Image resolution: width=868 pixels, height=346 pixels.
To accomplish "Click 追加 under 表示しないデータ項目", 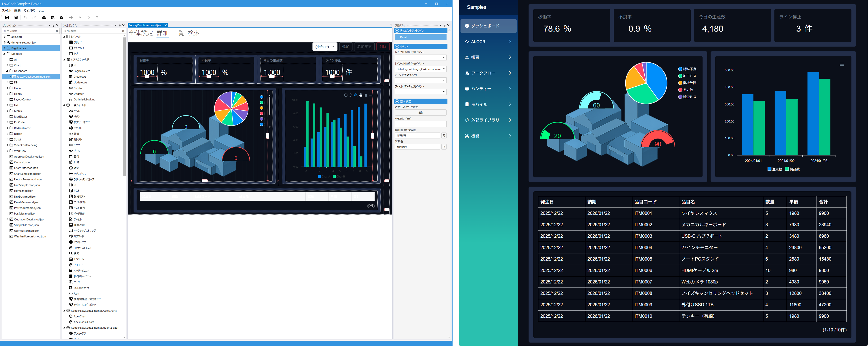I will pyautogui.click(x=420, y=113).
